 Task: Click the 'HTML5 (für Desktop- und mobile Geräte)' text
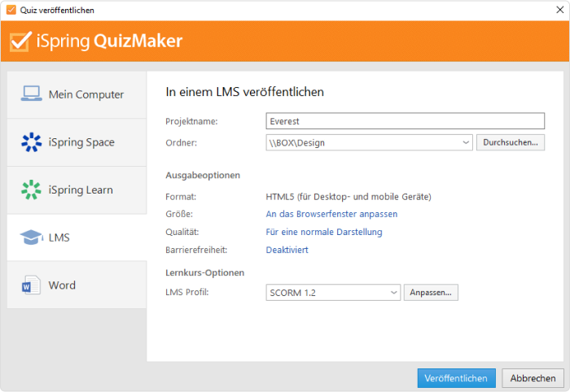(349, 197)
